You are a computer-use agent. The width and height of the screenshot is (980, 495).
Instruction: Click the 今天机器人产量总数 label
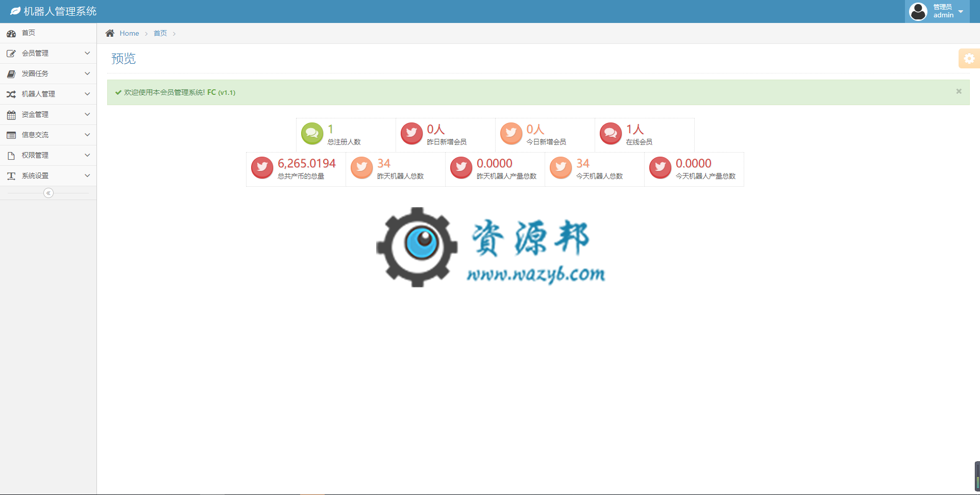706,176
